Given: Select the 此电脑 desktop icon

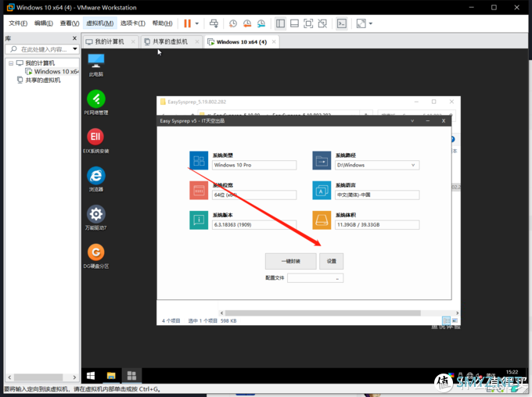Looking at the screenshot, I should click(x=96, y=65).
